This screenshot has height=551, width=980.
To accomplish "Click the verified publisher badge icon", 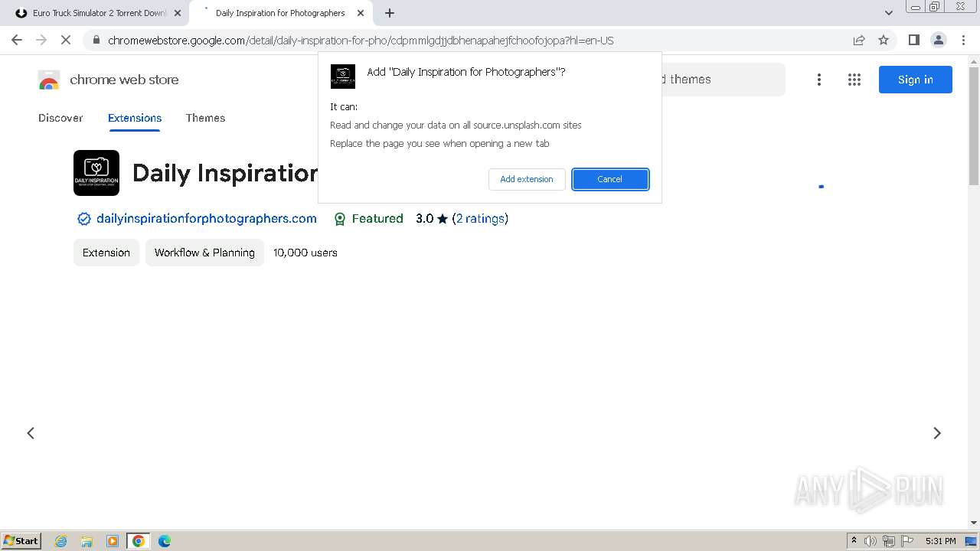I will point(84,219).
